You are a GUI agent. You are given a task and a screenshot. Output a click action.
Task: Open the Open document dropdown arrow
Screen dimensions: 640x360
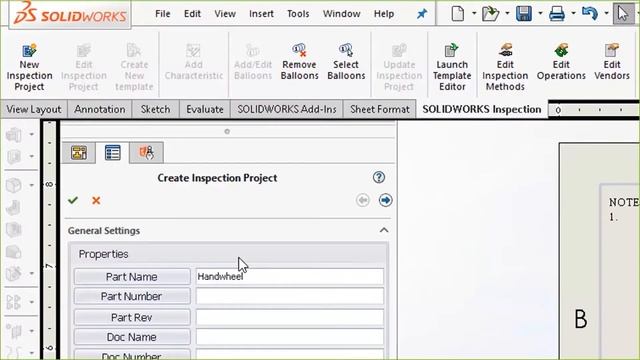tap(507, 13)
